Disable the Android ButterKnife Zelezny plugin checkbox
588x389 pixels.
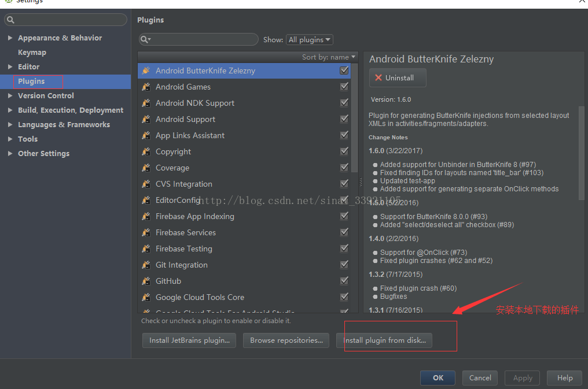(344, 71)
